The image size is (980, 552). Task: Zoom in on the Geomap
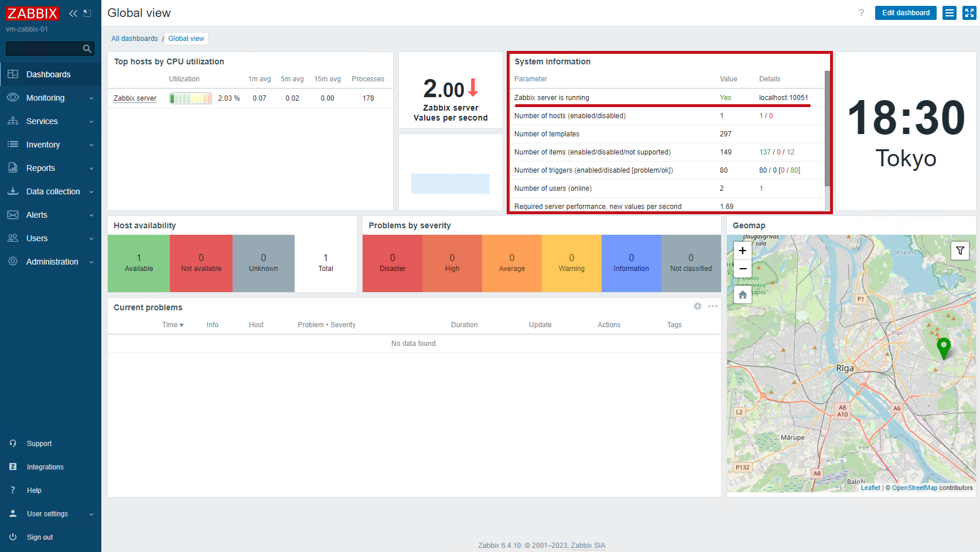click(743, 251)
